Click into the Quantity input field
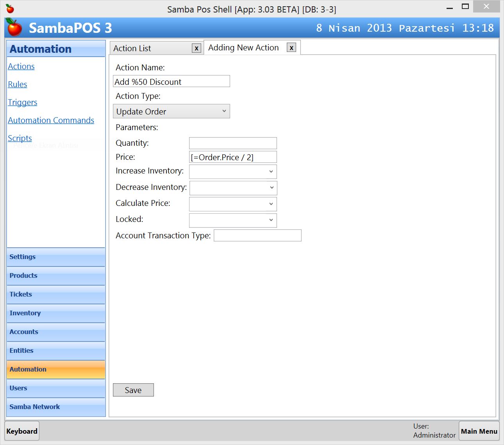 tap(233, 143)
